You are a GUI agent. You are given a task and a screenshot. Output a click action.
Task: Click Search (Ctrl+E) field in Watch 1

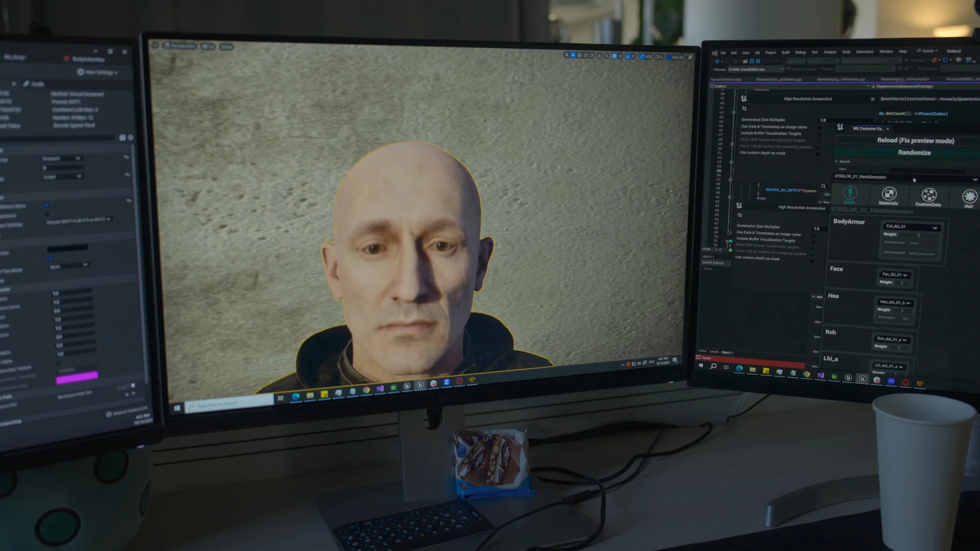pos(715,263)
